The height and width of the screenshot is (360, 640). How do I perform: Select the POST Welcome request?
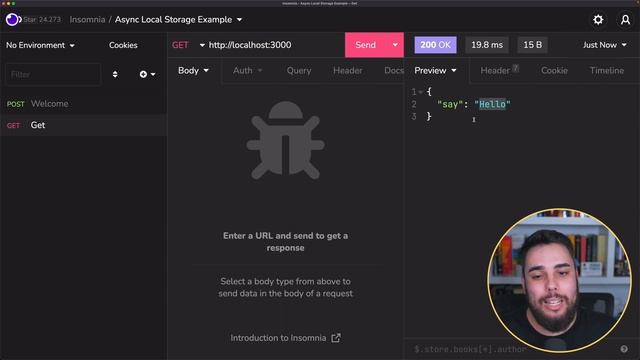83,104
